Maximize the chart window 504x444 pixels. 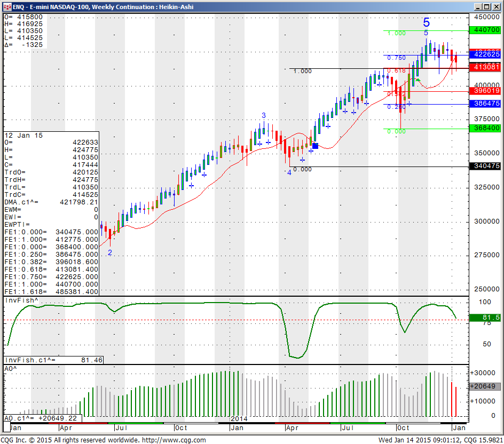coord(486,6)
